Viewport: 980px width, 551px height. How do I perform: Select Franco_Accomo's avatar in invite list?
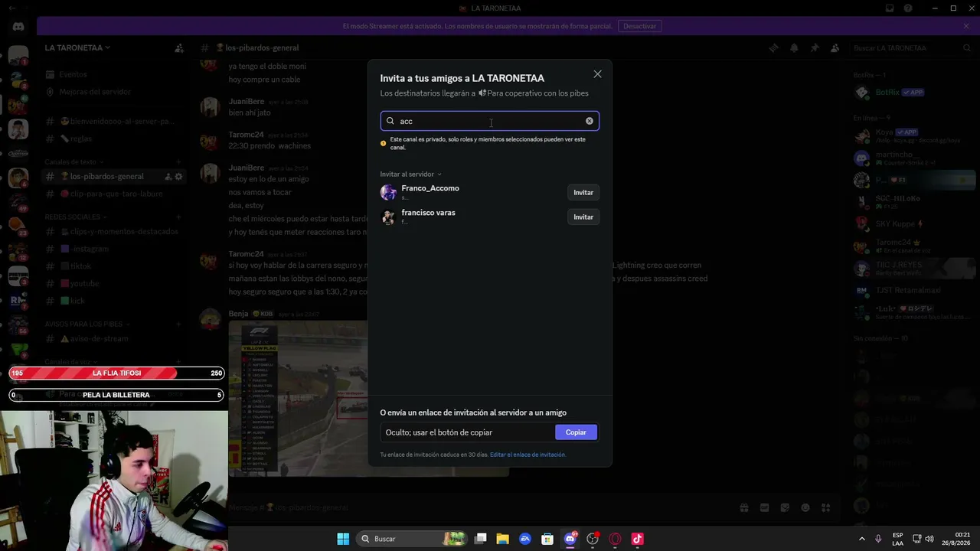tap(389, 192)
